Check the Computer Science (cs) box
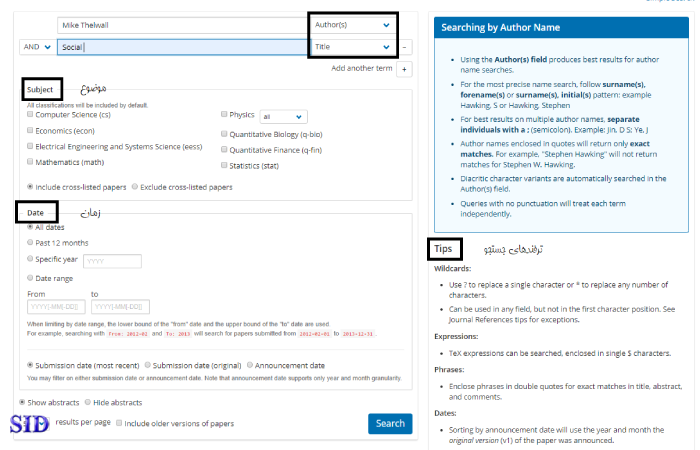This screenshot has height=450, width=700. pos(31,115)
